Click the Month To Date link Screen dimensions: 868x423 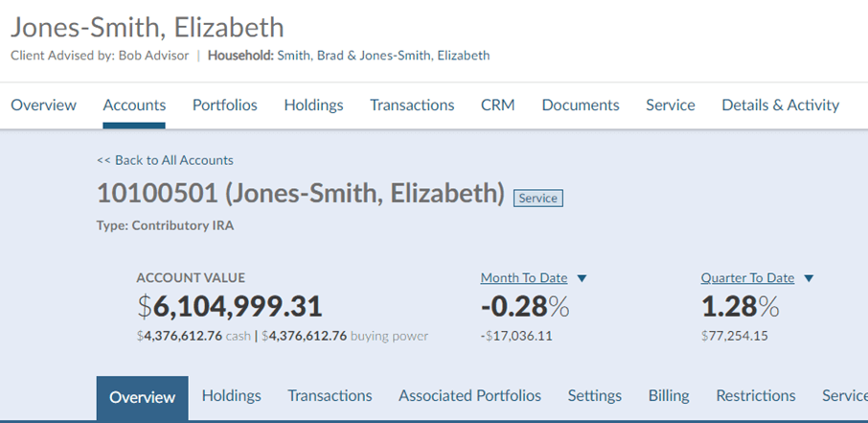click(x=524, y=278)
